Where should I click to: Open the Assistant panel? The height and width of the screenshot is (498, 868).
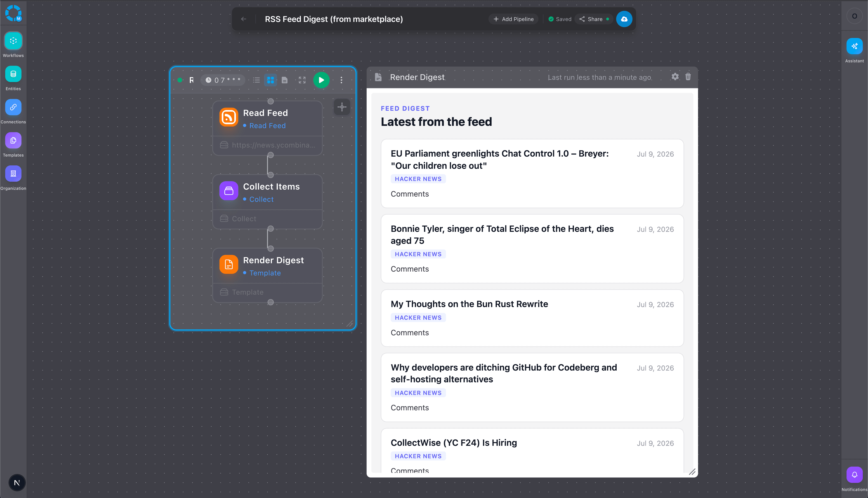click(x=854, y=46)
